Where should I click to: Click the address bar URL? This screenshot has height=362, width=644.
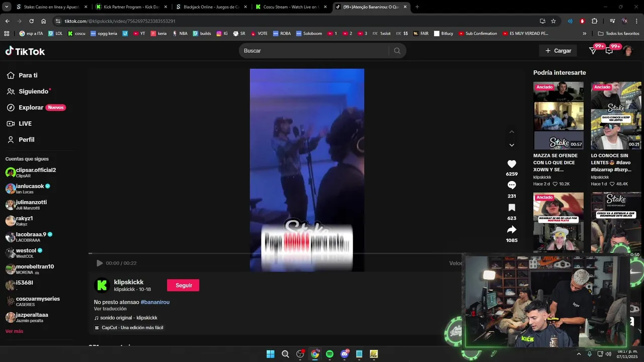pyautogui.click(x=120, y=21)
